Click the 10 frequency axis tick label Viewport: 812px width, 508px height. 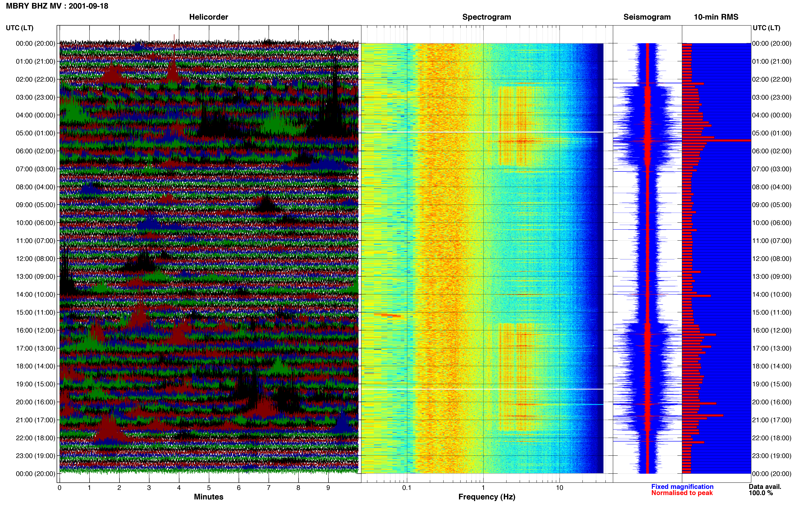click(559, 487)
